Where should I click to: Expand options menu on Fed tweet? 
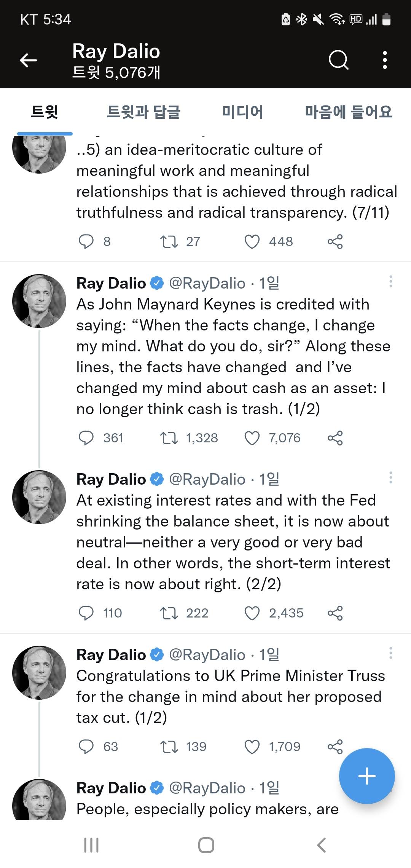(x=390, y=478)
